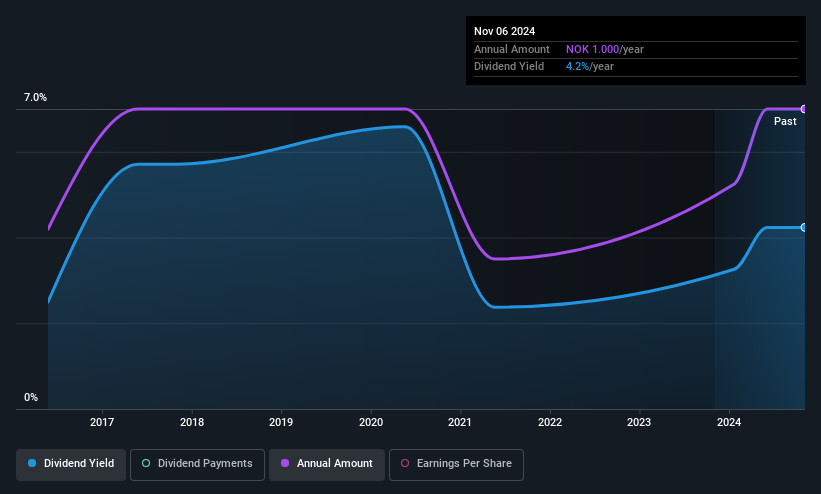The height and width of the screenshot is (494, 821).
Task: Click the 4.2%/year dividend yield value
Action: 590,67
